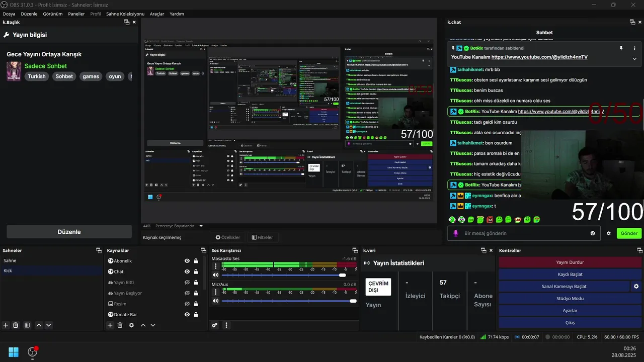
Task: Open the scene filters icon in Sahneler
Action: [27, 325]
